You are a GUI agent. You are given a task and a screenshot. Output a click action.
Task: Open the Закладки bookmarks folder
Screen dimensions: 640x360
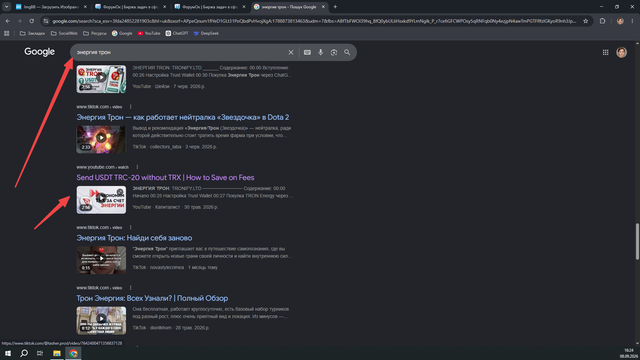33,33
